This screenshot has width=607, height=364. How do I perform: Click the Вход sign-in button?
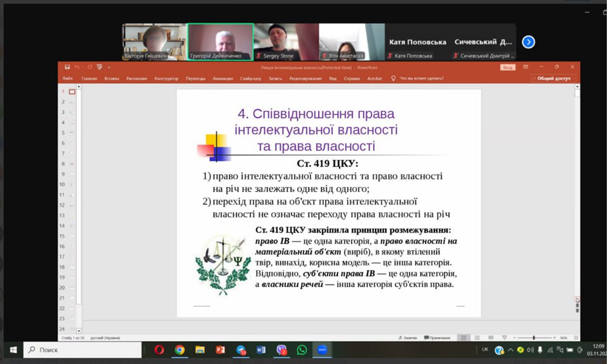tap(507, 67)
